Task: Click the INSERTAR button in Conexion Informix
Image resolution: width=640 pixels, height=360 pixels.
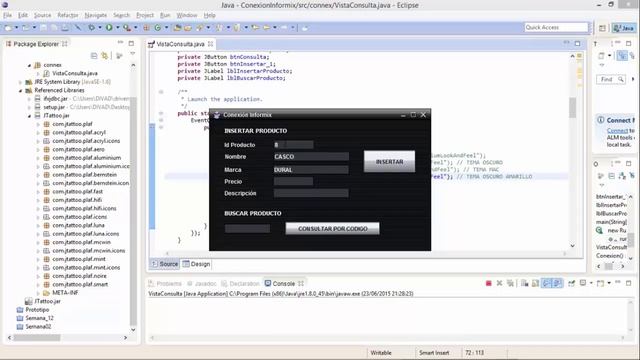Action: point(389,162)
